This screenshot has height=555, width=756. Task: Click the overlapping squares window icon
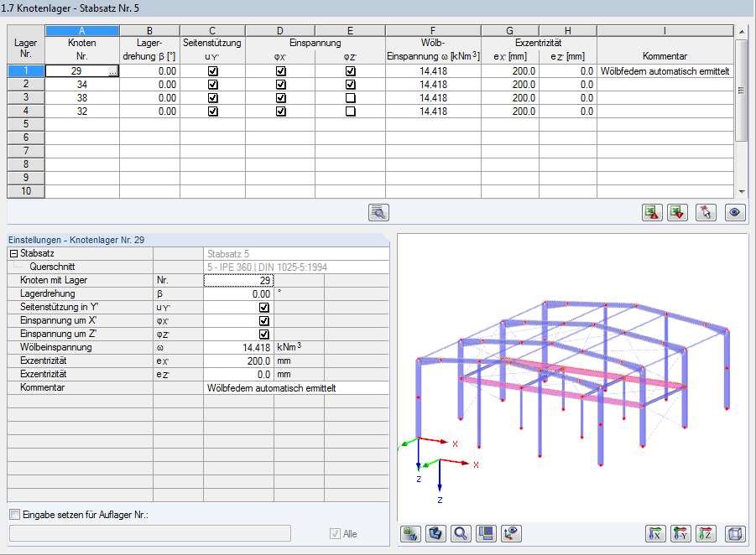coord(486,533)
